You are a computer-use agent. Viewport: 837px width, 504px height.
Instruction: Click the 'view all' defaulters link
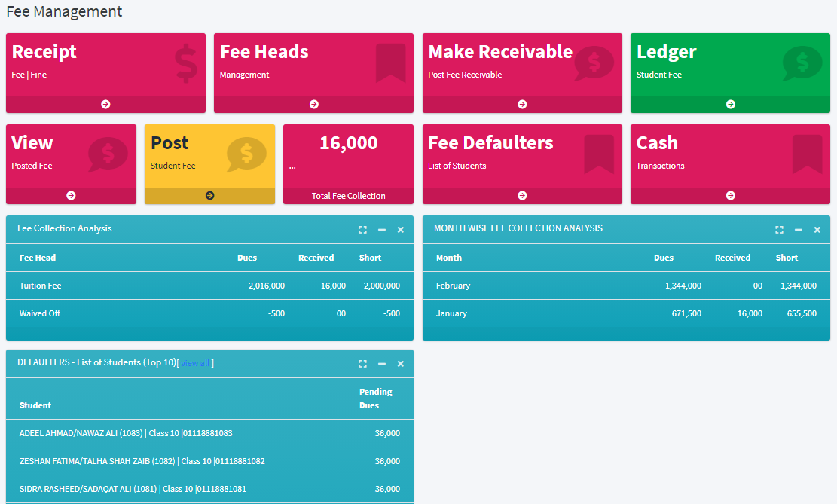195,363
